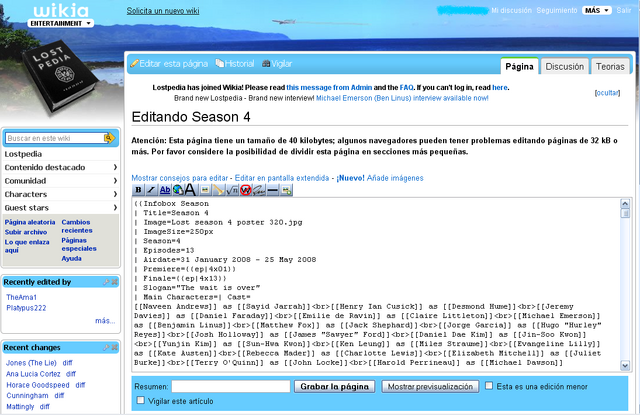Viewport: 640px width, 415px height.
Task: Click the Wikia logo
Action: pos(61,10)
